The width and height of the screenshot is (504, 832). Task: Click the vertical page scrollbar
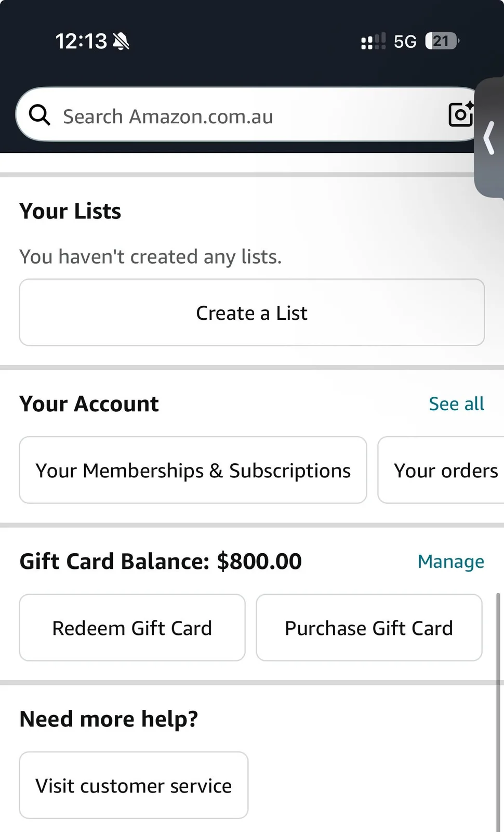[499, 711]
